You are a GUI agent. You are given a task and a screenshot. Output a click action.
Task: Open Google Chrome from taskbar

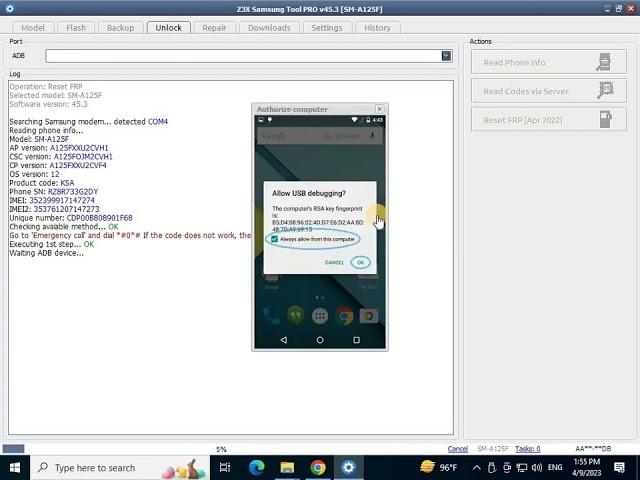pos(318,468)
